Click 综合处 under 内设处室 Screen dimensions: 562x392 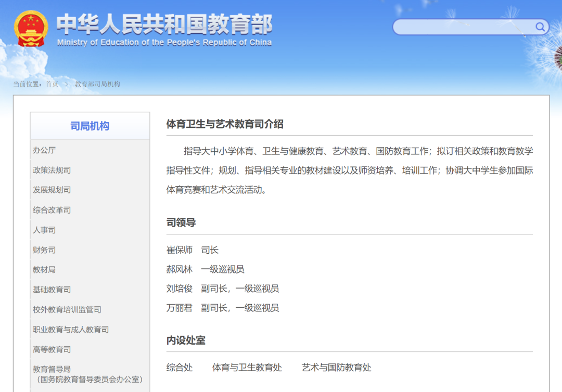(180, 368)
